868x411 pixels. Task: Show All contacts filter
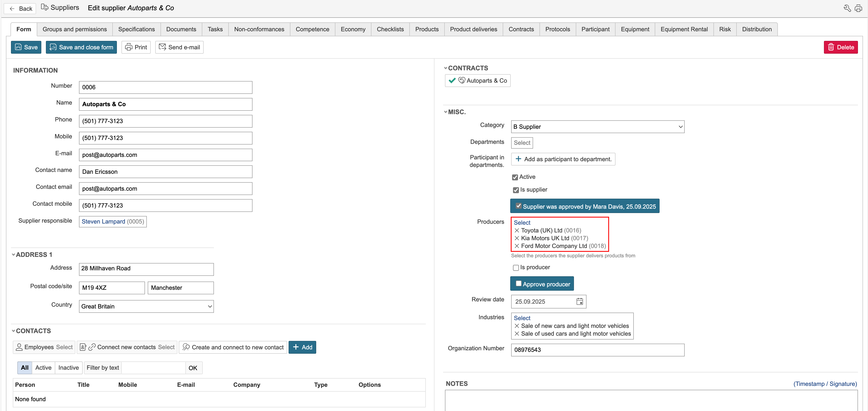tap(25, 368)
